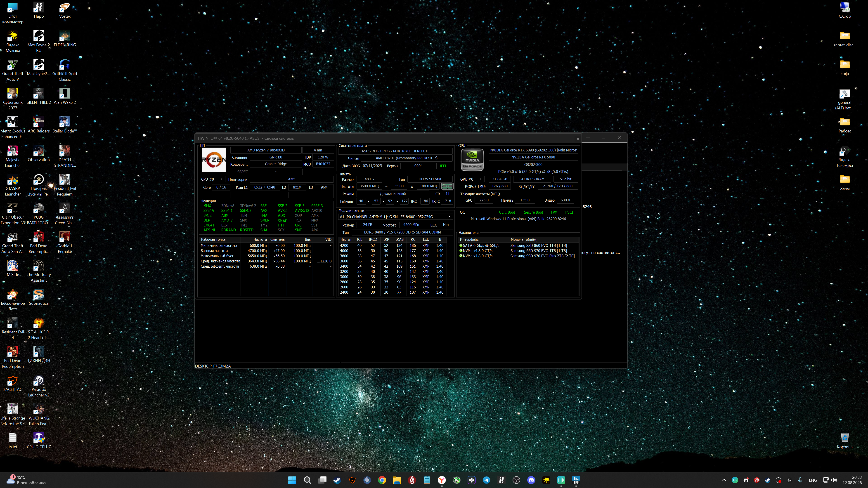Click the green memory module icon button

point(447,186)
